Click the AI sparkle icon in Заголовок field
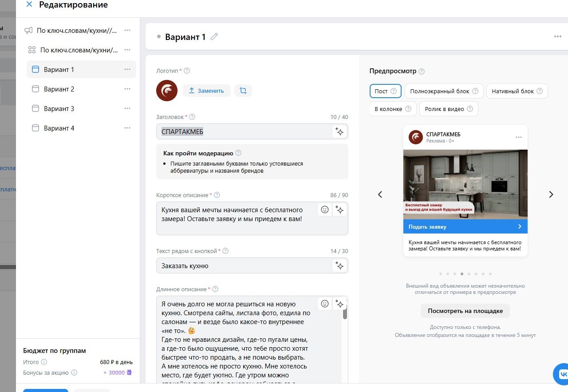The width and height of the screenshot is (568, 392). click(339, 131)
